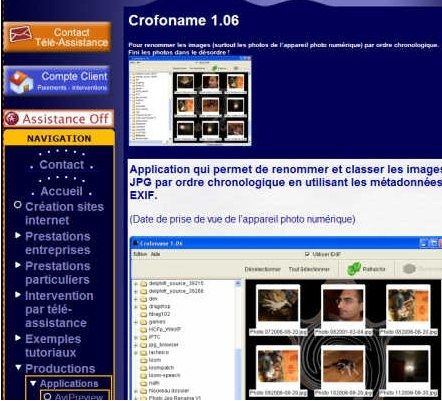This screenshot has height=401, width=442.
Task: Select the IPTC folder in the tree
Action: [154, 337]
